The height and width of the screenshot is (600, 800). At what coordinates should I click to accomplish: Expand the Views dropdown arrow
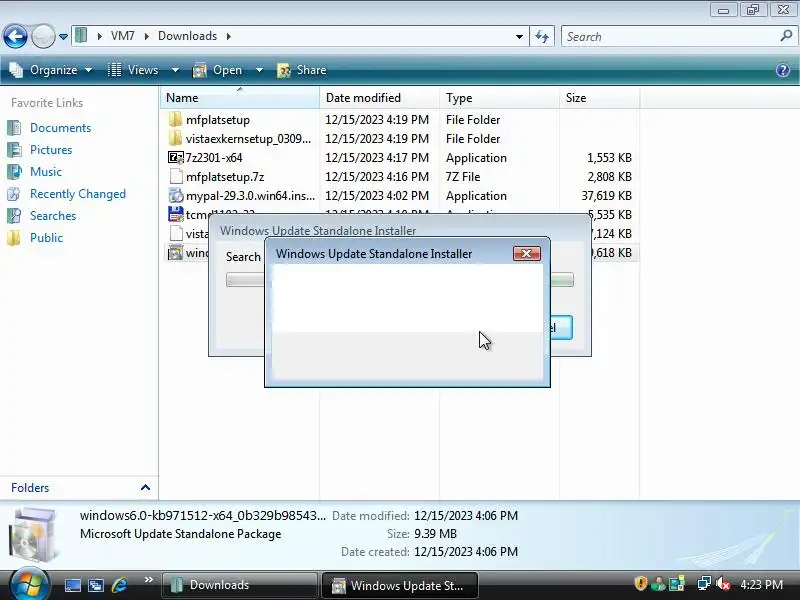pos(175,70)
